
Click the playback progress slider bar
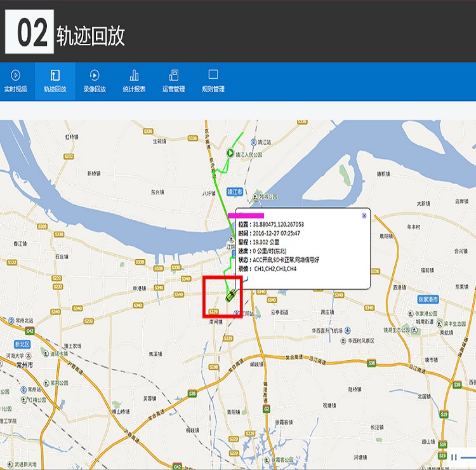[x=468, y=457]
